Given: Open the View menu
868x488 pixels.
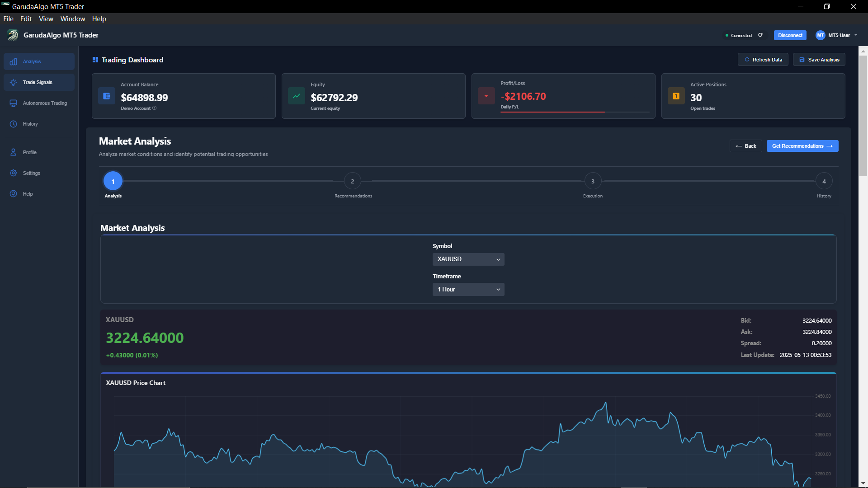Looking at the screenshot, I should [x=46, y=19].
